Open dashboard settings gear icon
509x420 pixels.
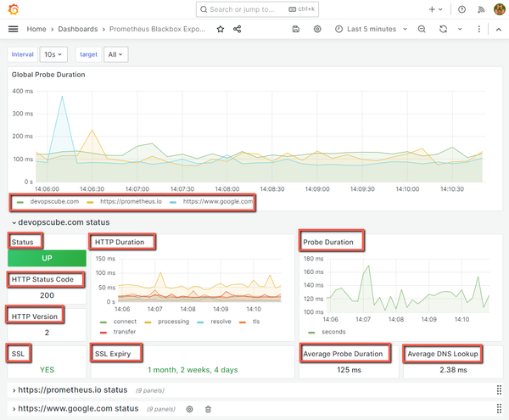(317, 29)
